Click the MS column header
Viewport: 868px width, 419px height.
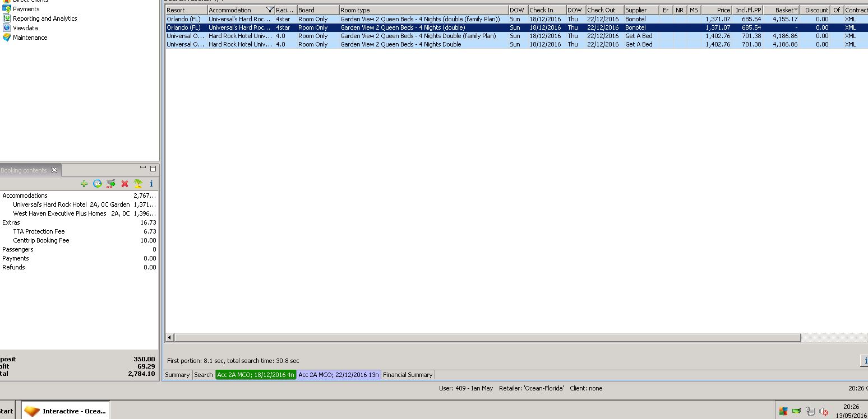(x=694, y=10)
